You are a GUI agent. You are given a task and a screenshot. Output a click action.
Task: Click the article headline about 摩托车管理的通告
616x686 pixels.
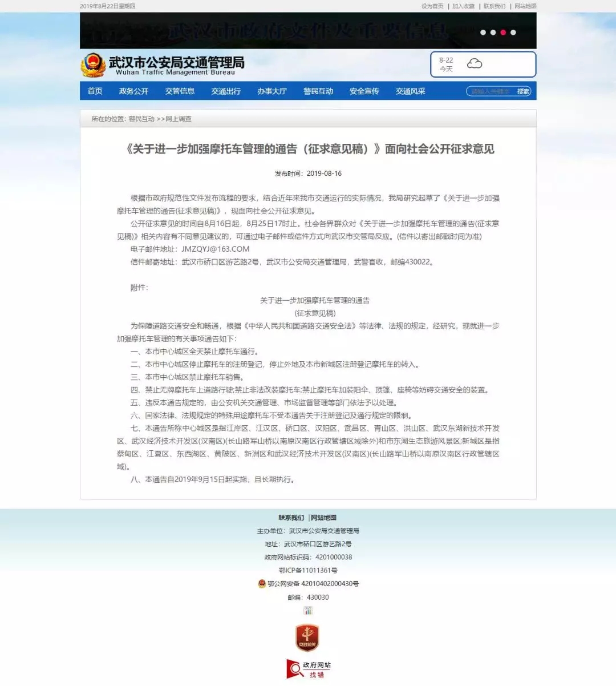tap(309, 149)
